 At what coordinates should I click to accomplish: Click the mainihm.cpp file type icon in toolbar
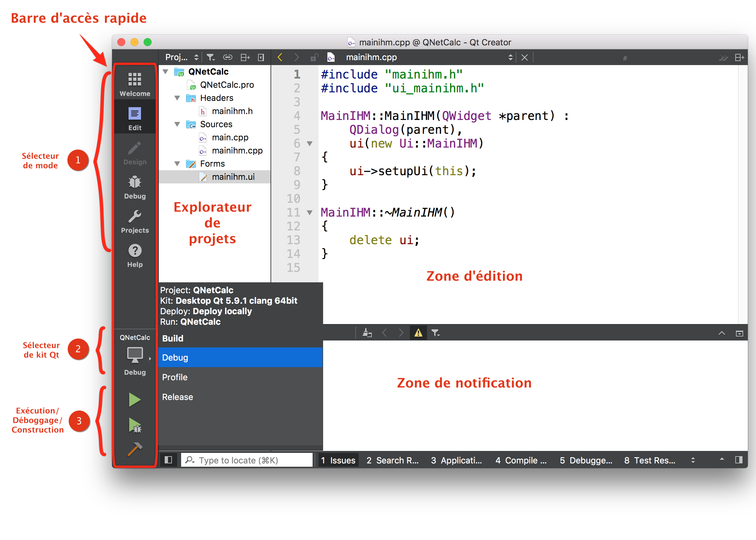[x=331, y=58]
